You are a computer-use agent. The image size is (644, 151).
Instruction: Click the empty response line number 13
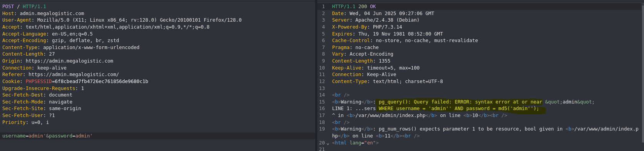coord(322,88)
